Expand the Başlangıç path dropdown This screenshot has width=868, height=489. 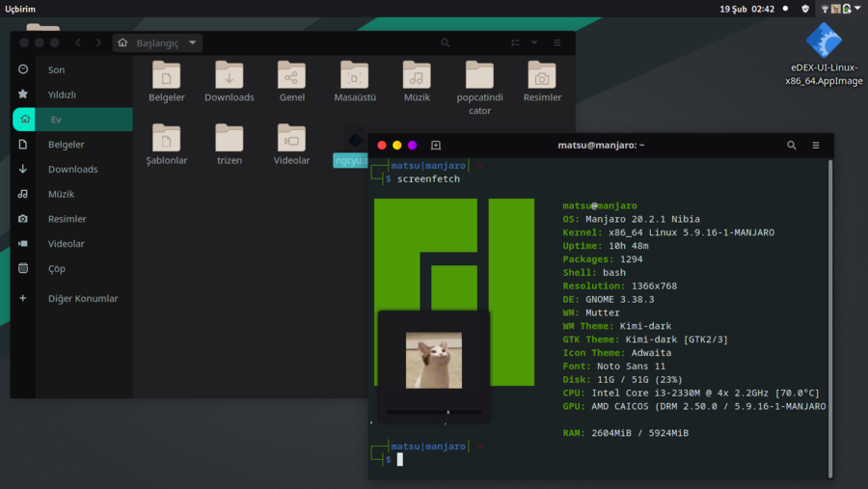pos(194,43)
